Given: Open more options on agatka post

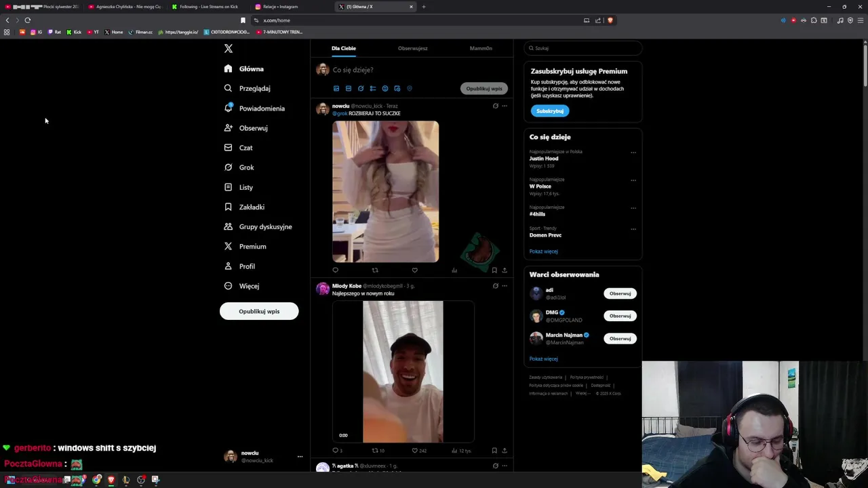Looking at the screenshot, I should coord(505,466).
